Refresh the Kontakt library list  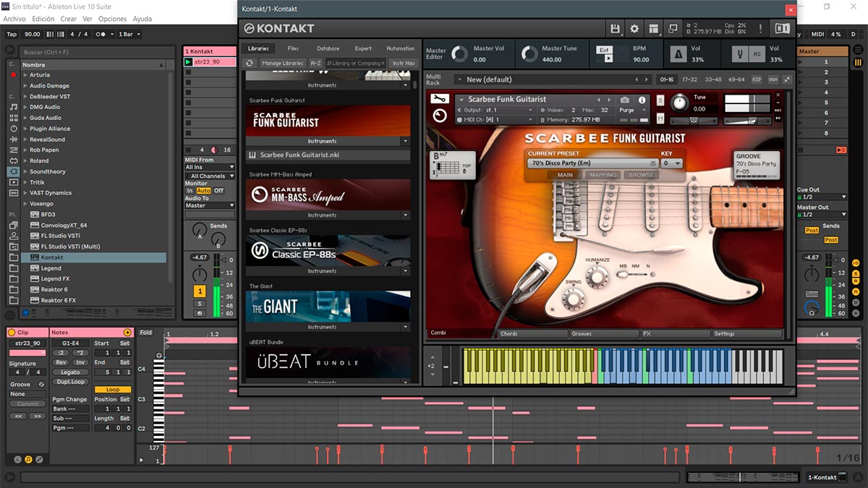(250, 63)
